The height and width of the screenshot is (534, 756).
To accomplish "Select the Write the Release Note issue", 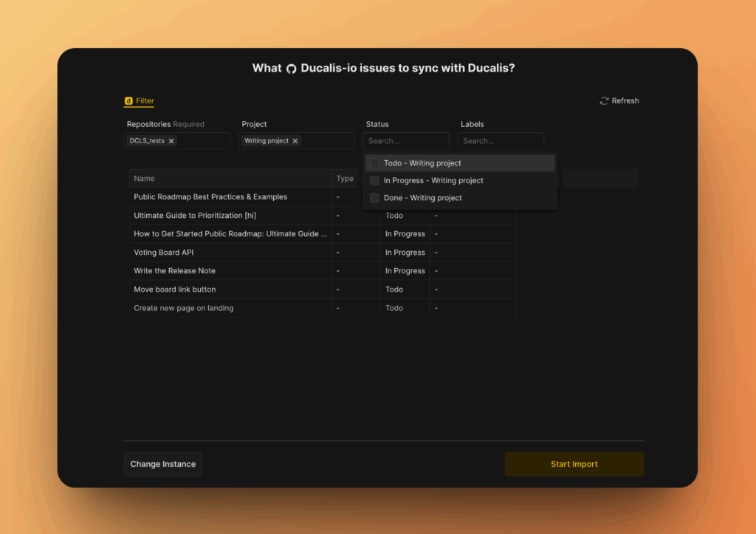I will [x=174, y=271].
